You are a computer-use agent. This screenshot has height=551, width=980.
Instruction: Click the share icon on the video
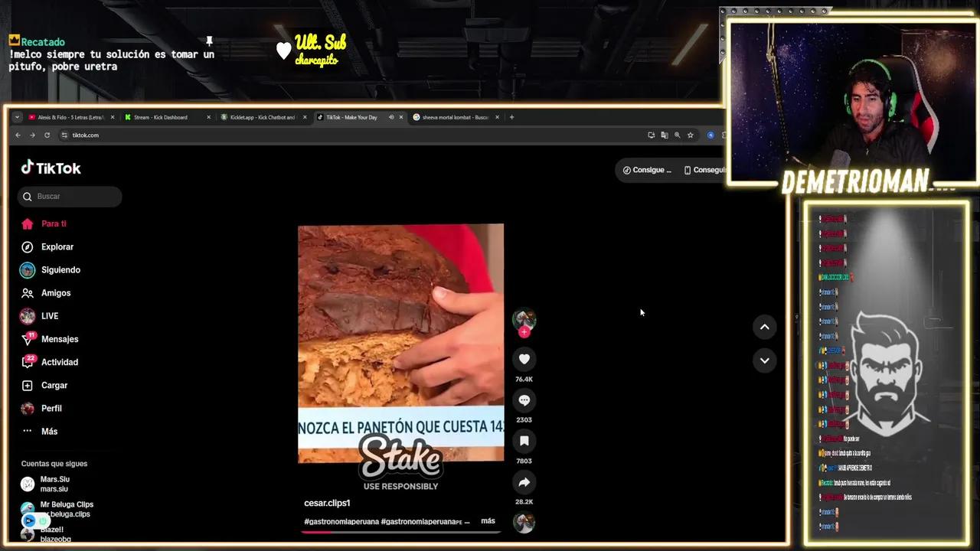point(524,481)
